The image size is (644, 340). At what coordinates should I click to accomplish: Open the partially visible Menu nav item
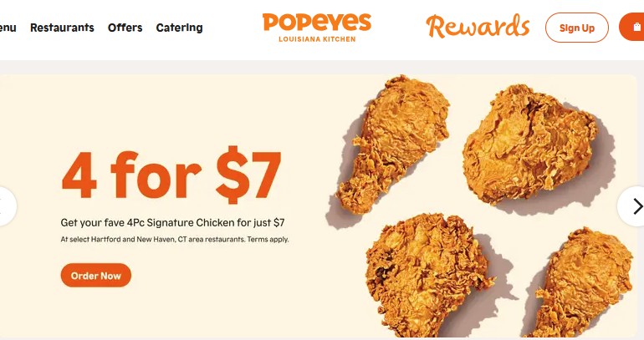tap(8, 28)
